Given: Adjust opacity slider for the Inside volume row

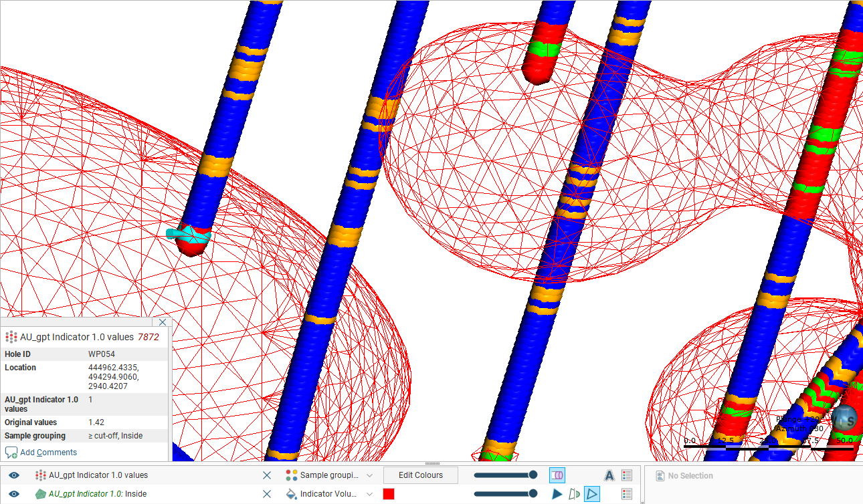Looking at the screenshot, I should point(505,494).
